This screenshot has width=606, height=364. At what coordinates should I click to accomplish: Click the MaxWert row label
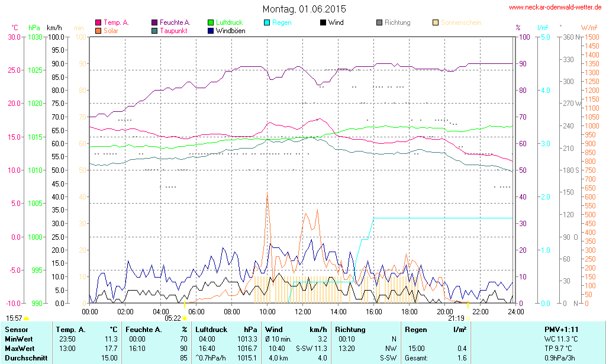click(20, 348)
